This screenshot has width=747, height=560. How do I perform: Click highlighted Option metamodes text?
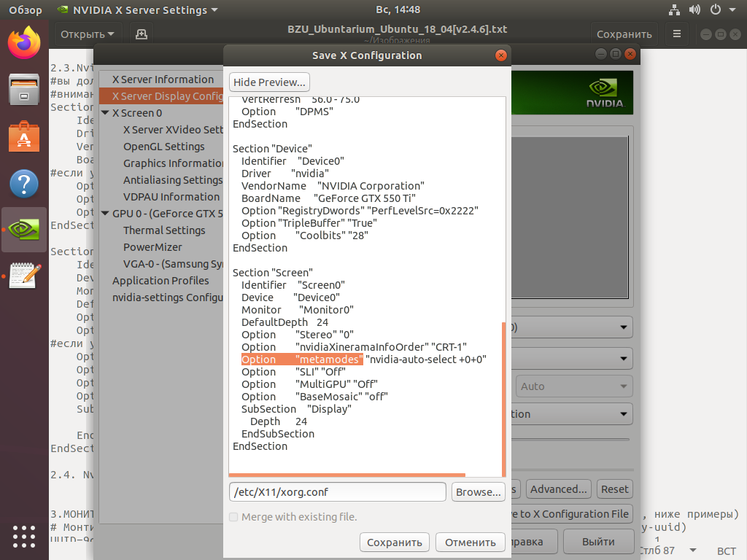(x=302, y=359)
